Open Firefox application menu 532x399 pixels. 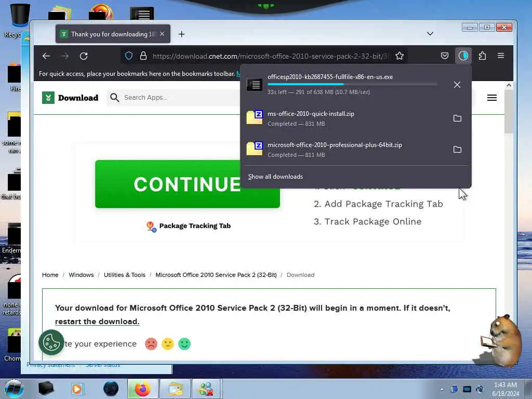(x=501, y=56)
